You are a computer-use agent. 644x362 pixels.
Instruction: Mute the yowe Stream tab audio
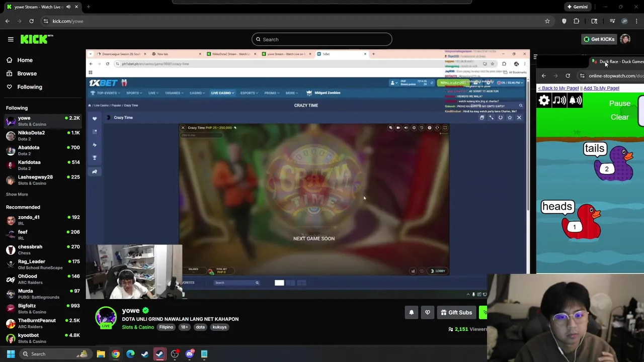tap(68, 7)
